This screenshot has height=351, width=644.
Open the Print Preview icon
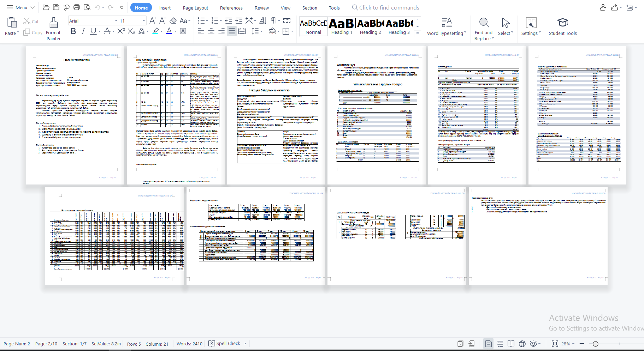point(87,7)
